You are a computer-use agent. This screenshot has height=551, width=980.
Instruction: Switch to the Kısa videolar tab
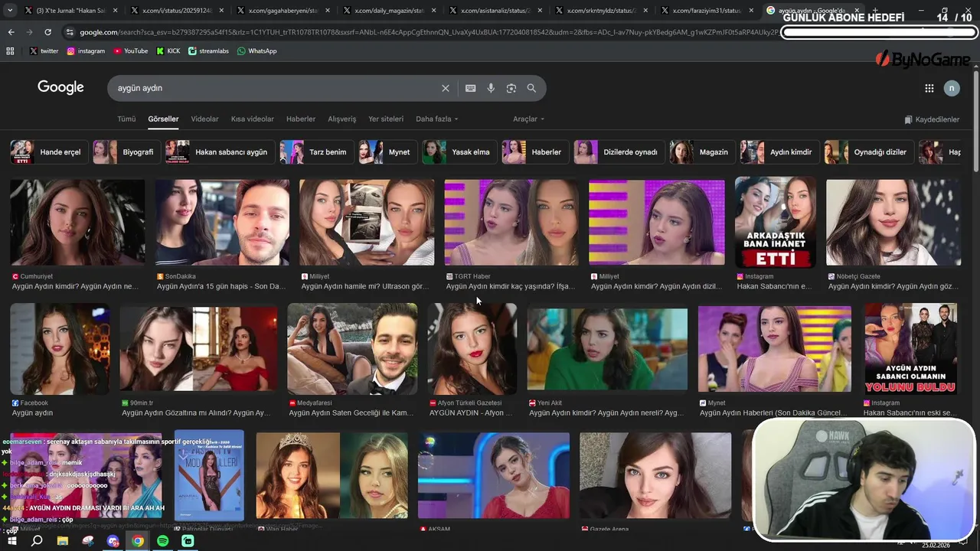pyautogui.click(x=253, y=119)
